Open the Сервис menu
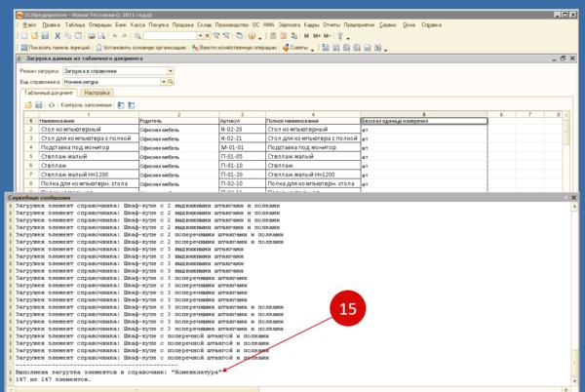This screenshot has width=585, height=392. click(x=388, y=25)
